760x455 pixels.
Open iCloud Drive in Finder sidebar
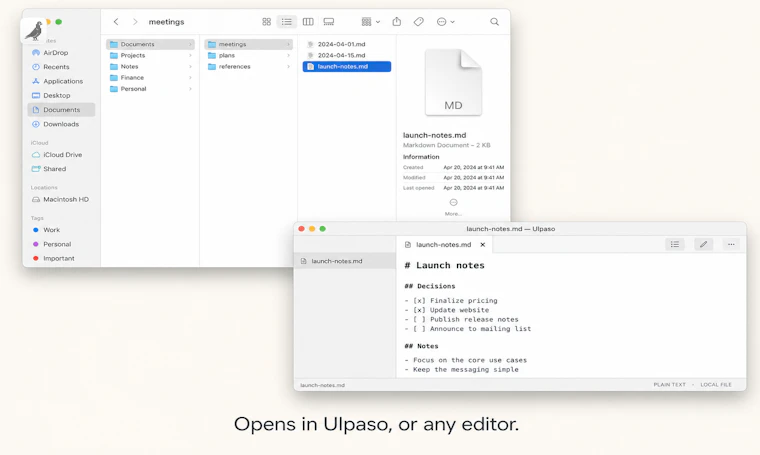(61, 155)
